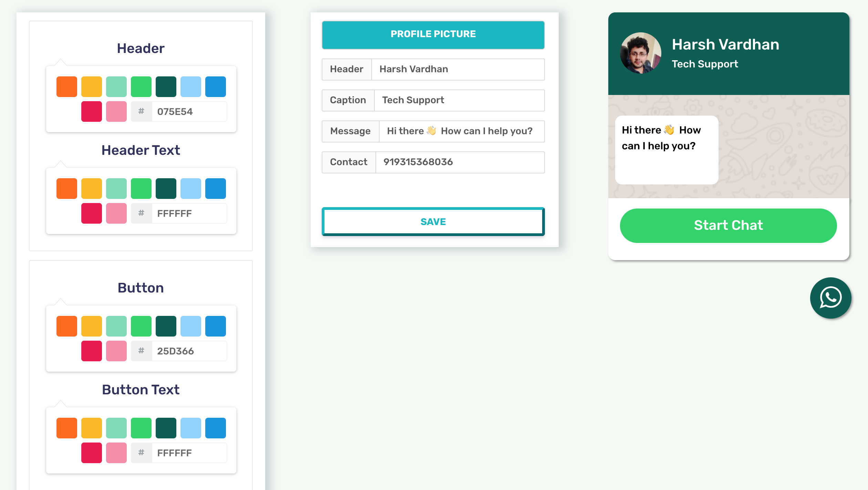Select mint green swatch under Button Text
The height and width of the screenshot is (490, 868).
[116, 428]
